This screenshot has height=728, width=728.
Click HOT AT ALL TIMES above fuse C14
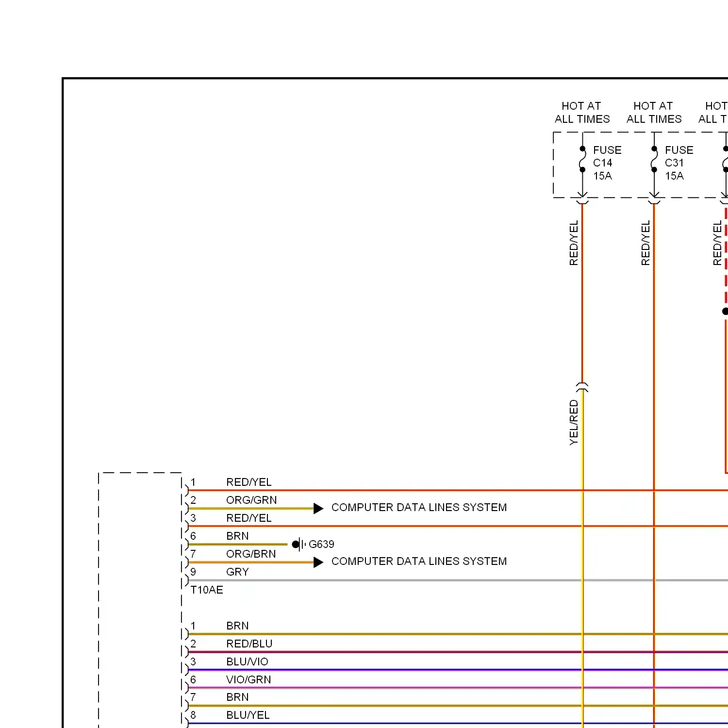click(x=582, y=113)
